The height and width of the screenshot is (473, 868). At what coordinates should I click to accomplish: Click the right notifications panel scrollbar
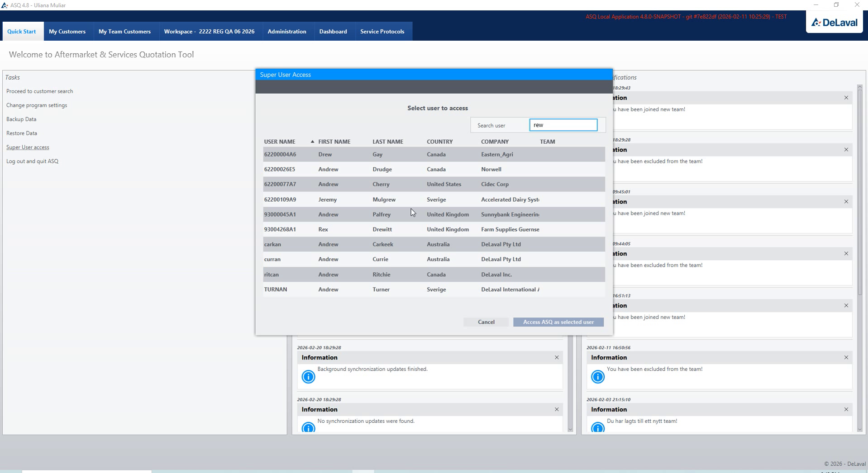pyautogui.click(x=860, y=192)
